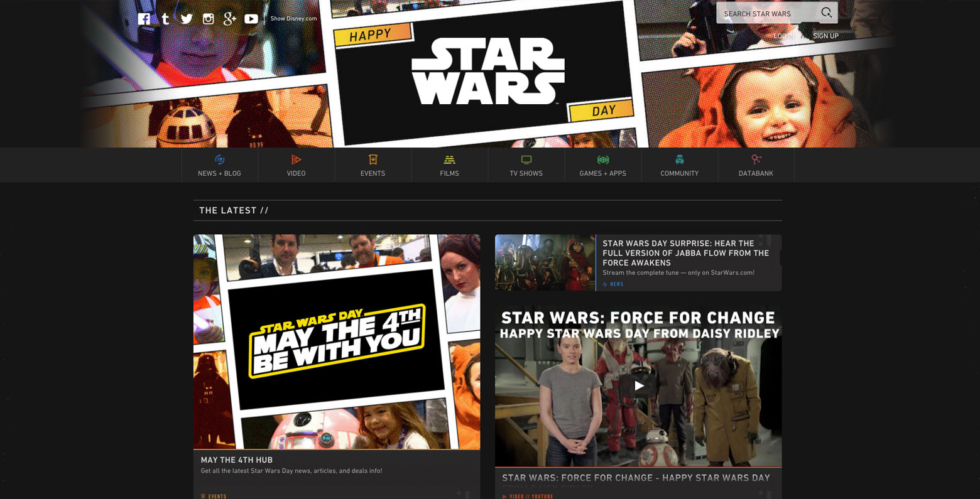This screenshot has width=980, height=499.
Task: Click the SIGN UP link
Action: tap(825, 36)
